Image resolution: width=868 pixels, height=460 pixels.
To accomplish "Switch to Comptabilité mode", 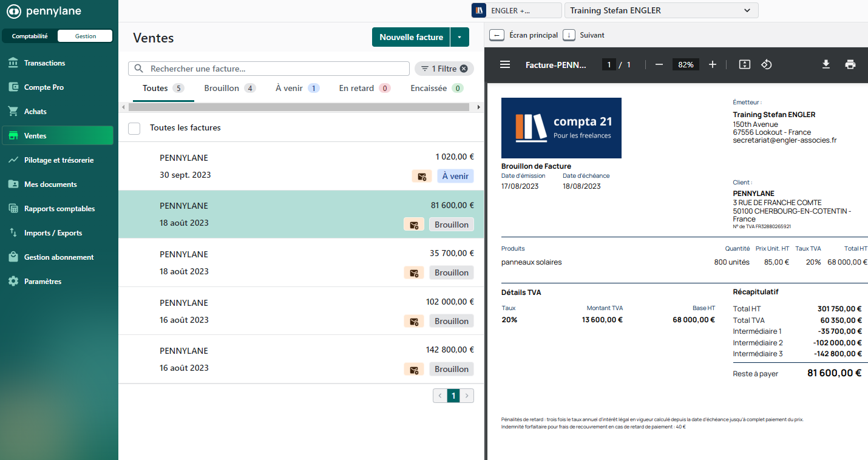I will click(30, 36).
